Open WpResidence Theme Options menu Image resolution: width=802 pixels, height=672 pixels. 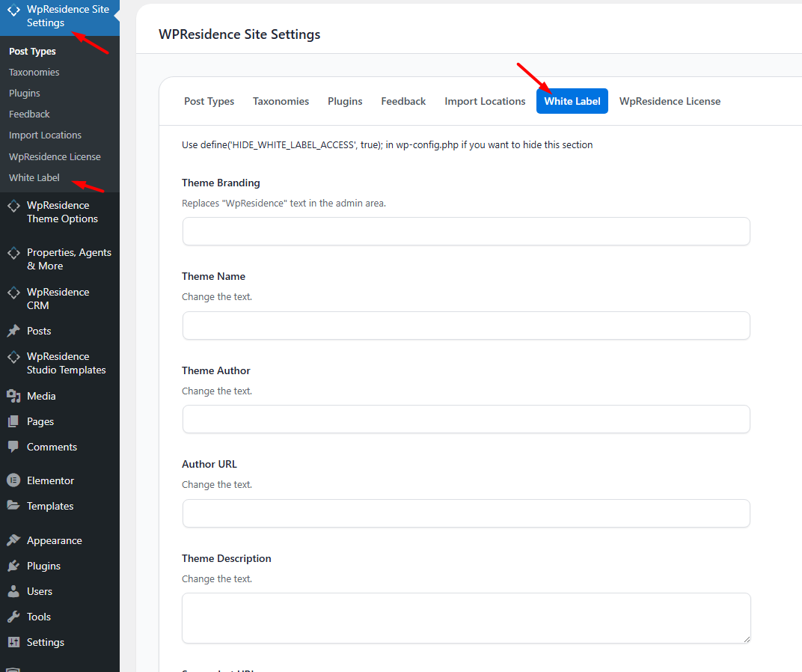click(x=60, y=212)
